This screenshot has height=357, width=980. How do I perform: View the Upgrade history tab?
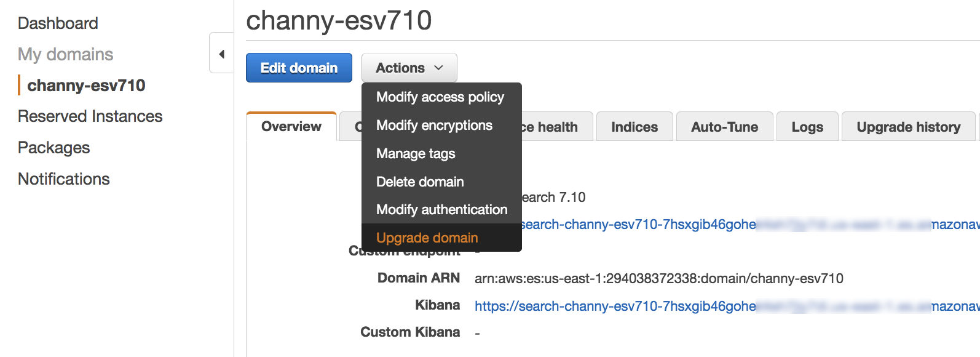tap(907, 127)
